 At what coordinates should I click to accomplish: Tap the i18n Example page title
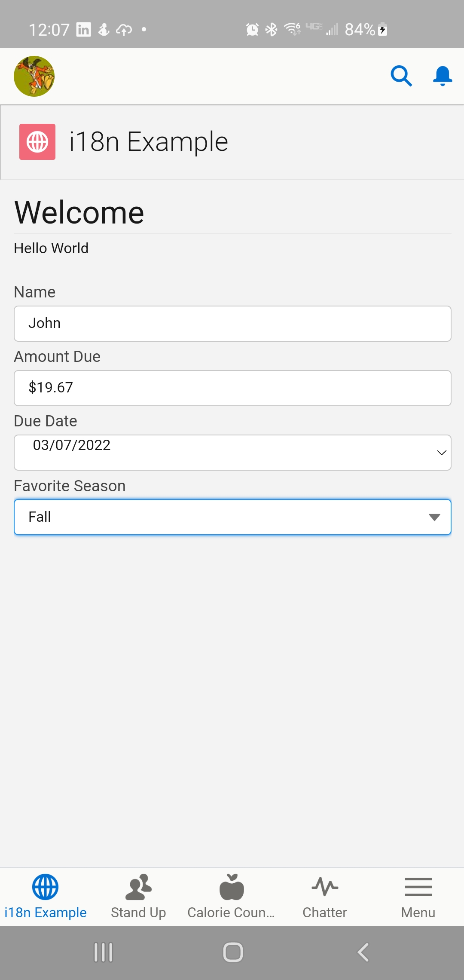148,142
